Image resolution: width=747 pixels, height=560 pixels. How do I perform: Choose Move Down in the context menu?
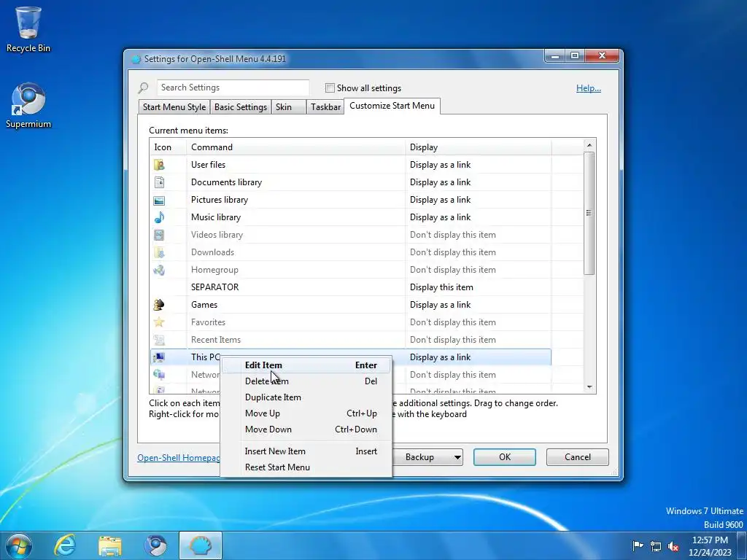coord(306,429)
